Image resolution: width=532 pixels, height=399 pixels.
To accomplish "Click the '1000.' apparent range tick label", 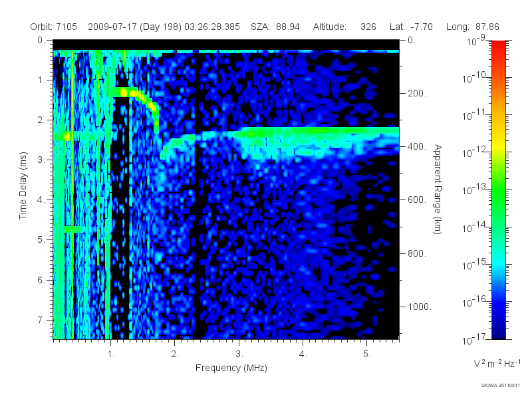I will (x=420, y=307).
